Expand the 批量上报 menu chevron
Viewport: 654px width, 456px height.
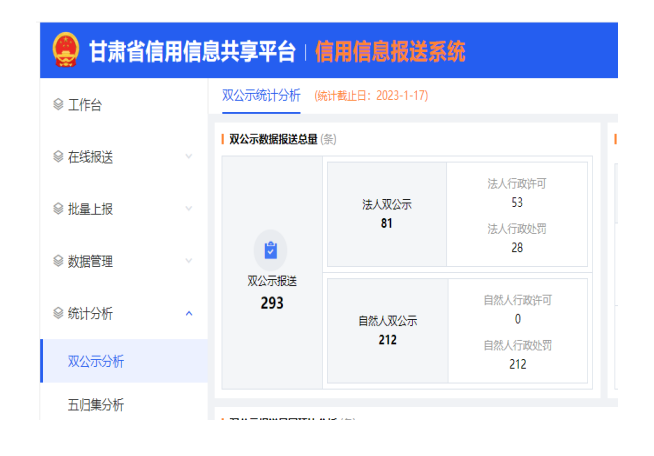pos(189,209)
